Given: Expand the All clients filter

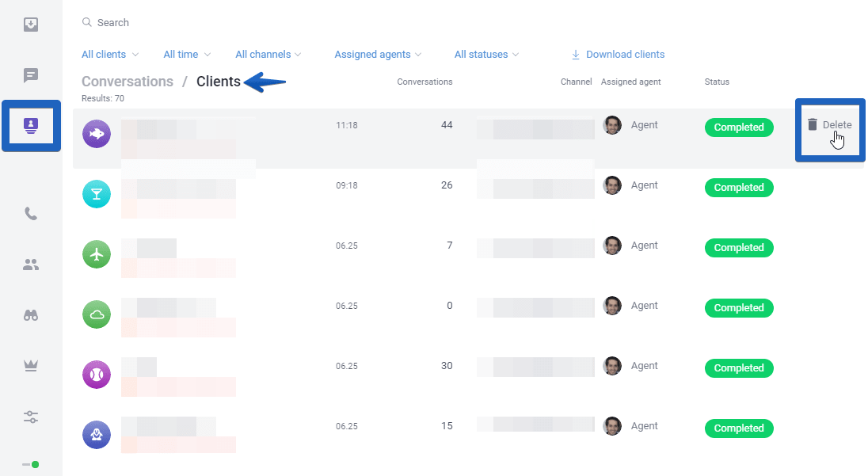Looking at the screenshot, I should pyautogui.click(x=109, y=54).
